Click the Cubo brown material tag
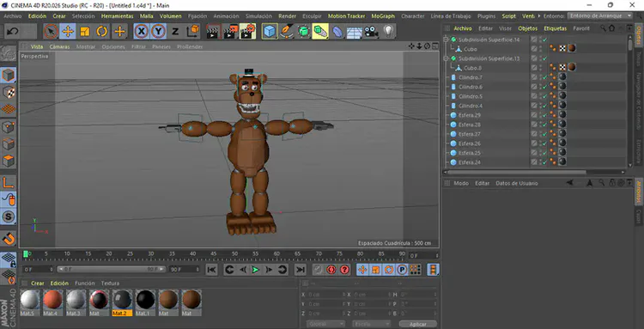 (x=571, y=48)
